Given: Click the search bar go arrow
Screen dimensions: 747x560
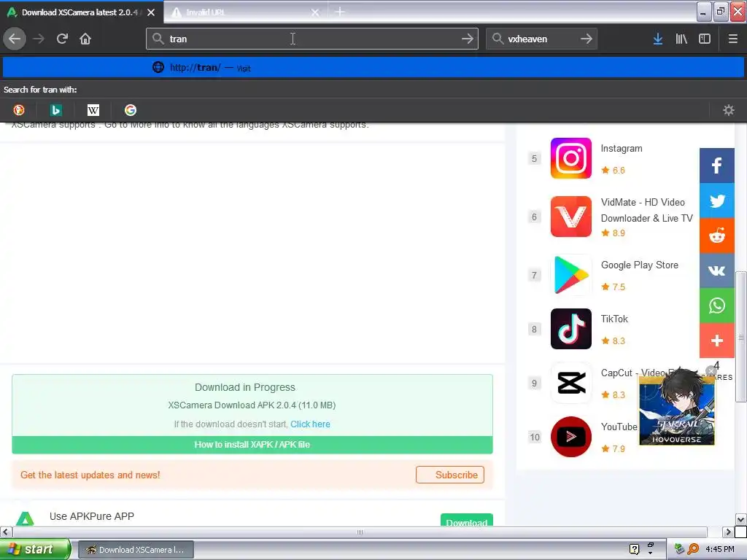Looking at the screenshot, I should tap(587, 39).
